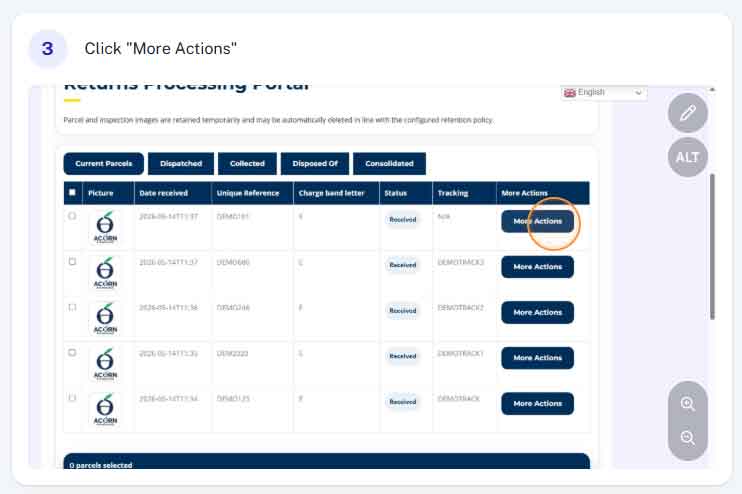This screenshot has height=494, width=742.
Task: Click the vertical scrollbar thumb on the right
Action: 712,247
